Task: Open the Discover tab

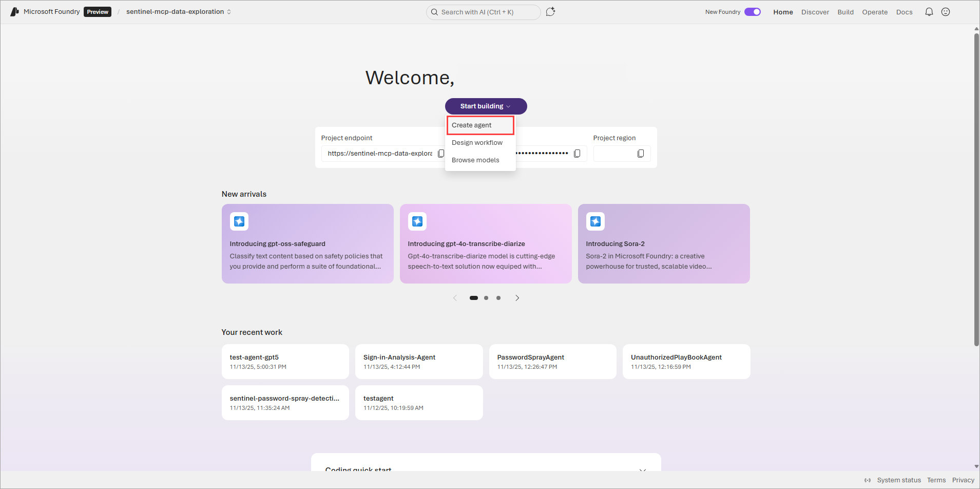Action: click(815, 12)
